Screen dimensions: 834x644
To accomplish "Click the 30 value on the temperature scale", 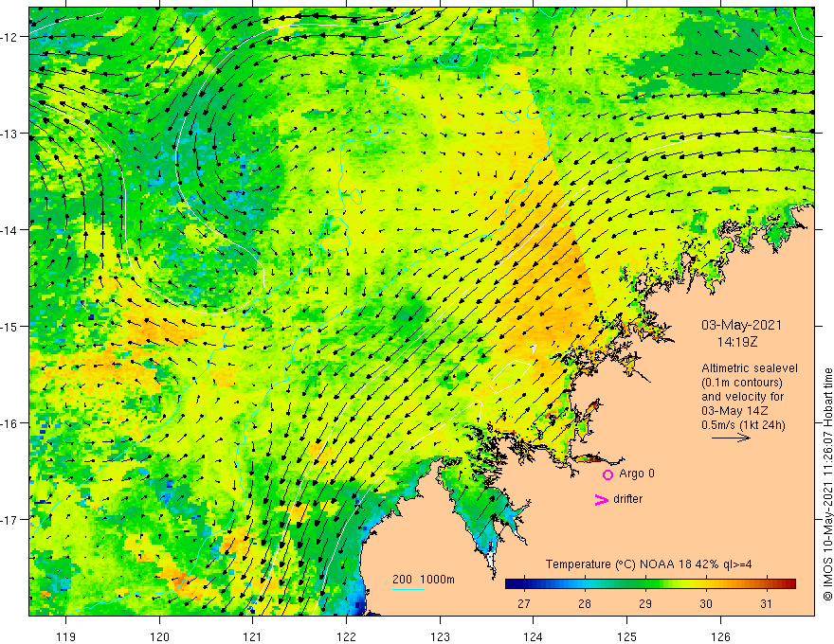I will point(706,604).
